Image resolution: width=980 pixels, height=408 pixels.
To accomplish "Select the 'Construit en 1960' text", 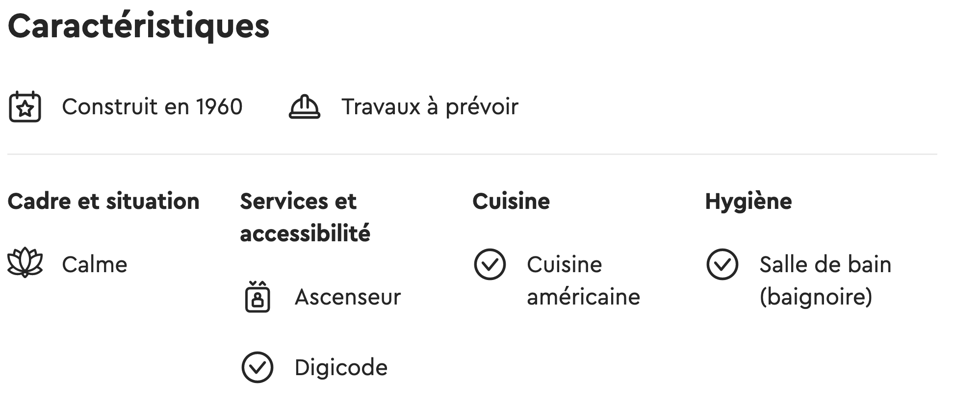I will pos(152,107).
